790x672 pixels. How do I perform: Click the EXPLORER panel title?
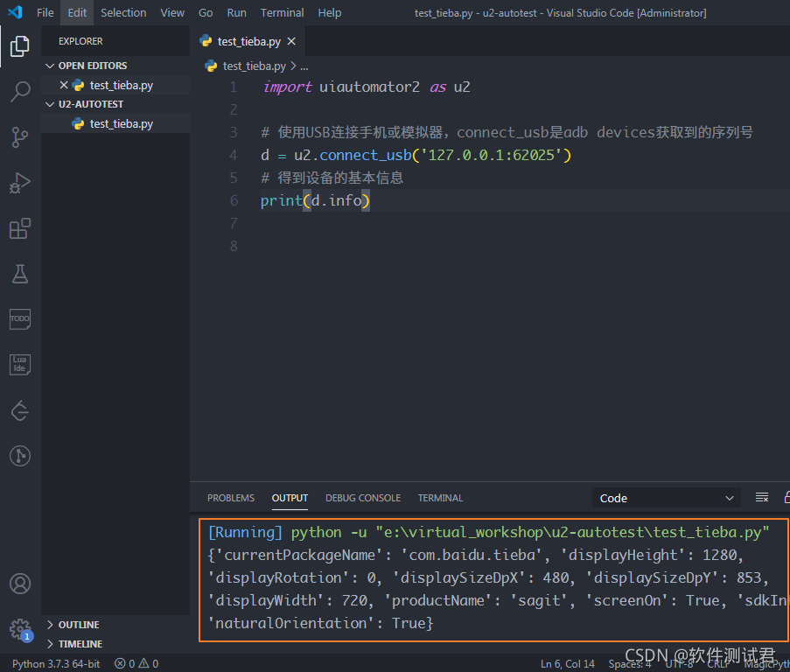pos(80,41)
